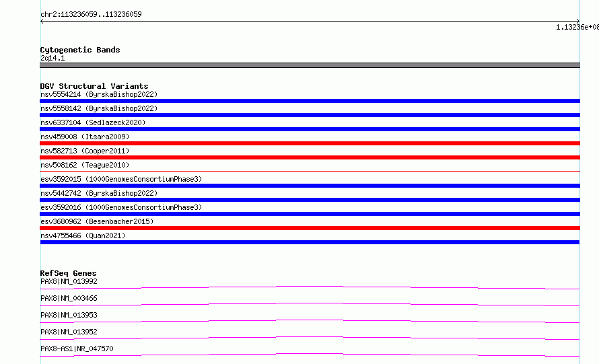
Task: Click the magenta line under PAX8|NM_003466
Action: (310, 304)
